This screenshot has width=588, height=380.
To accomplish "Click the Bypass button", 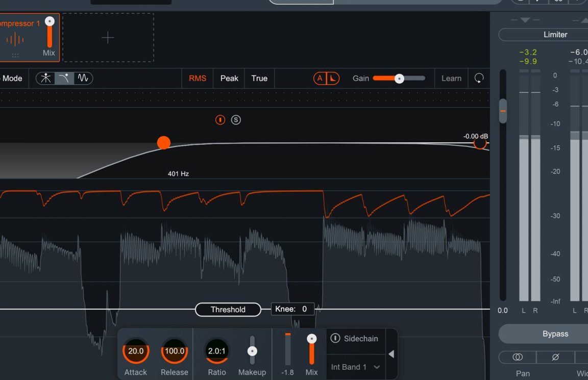I will pyautogui.click(x=555, y=334).
